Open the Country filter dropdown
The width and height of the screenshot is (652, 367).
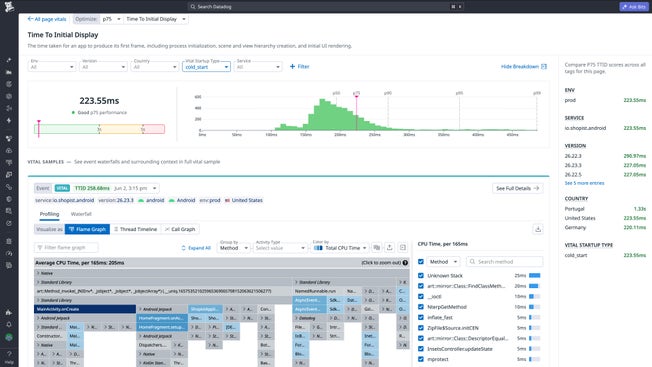[x=155, y=67]
